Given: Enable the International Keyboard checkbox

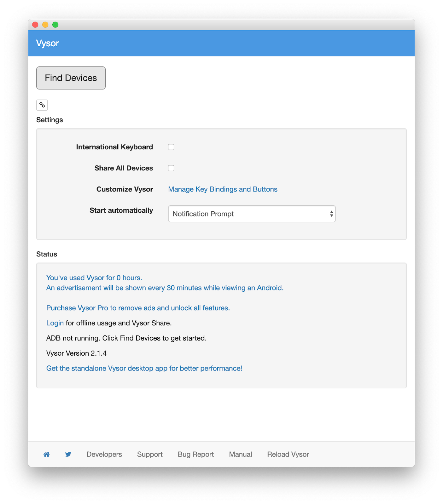Looking at the screenshot, I should click(171, 147).
